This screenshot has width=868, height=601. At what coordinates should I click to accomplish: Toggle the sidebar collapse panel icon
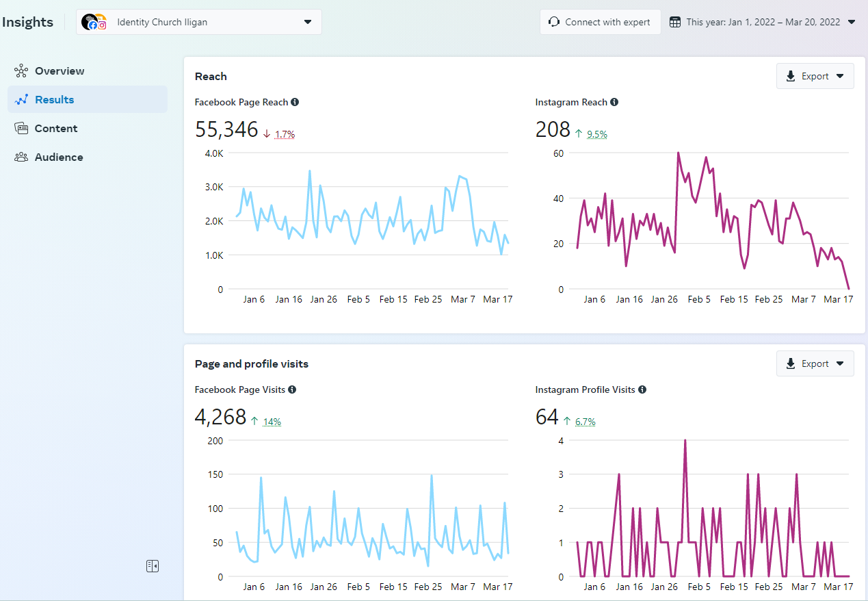153,566
